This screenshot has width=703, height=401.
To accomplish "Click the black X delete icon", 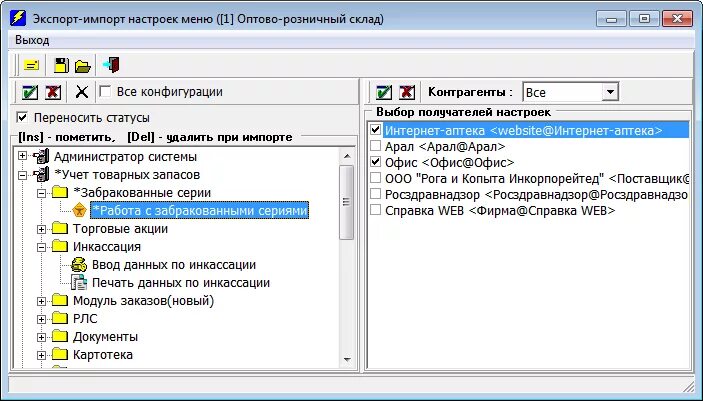I will click(x=82, y=92).
